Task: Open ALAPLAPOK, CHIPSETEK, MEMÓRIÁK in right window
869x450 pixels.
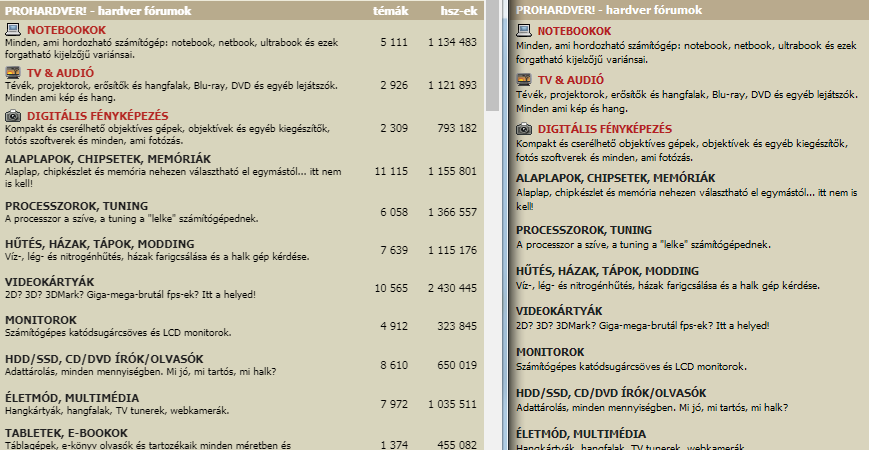Action: (615, 178)
